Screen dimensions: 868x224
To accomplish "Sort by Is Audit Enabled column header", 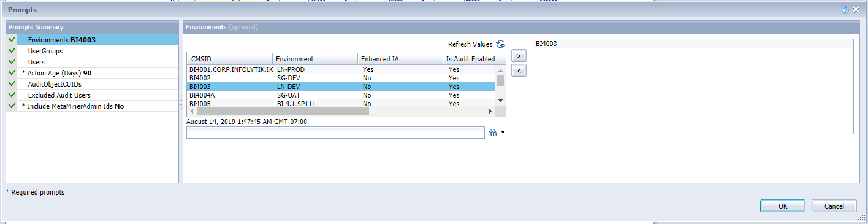I will 474,59.
